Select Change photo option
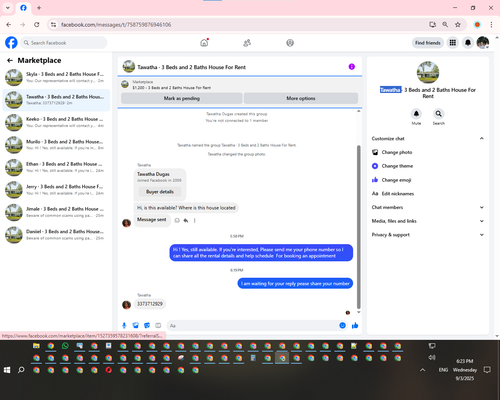This screenshot has width=500, height=400. coord(428,152)
